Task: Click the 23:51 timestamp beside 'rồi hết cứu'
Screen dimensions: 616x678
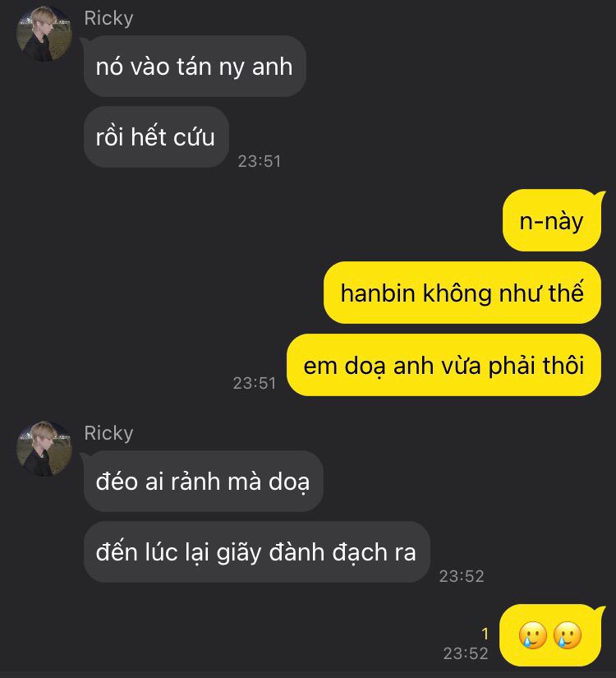Action: click(260, 161)
